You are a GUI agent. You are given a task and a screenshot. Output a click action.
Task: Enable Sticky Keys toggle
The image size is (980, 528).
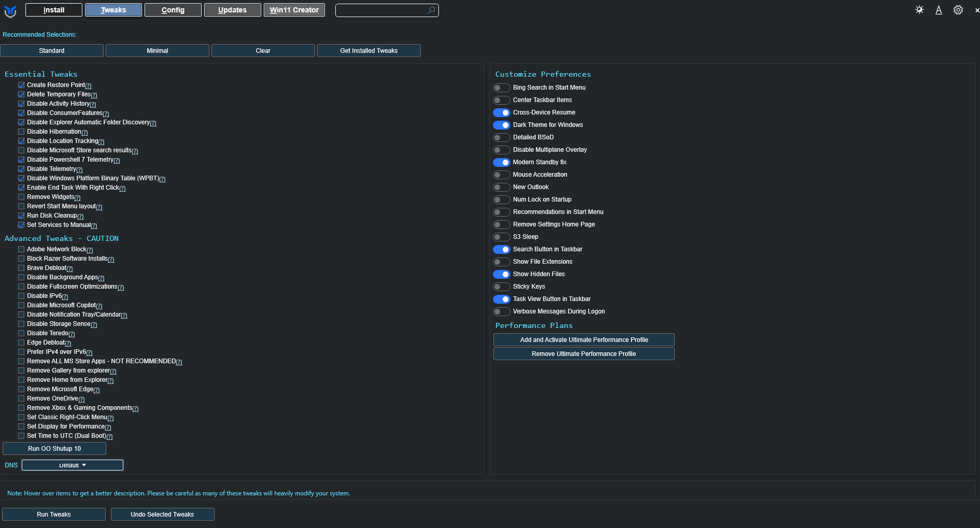(x=501, y=287)
